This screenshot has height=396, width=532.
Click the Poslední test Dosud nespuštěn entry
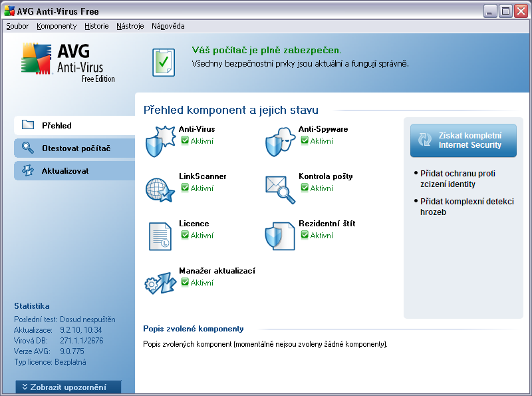[65, 319]
